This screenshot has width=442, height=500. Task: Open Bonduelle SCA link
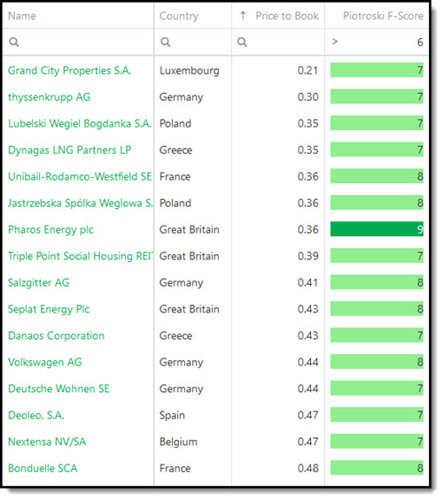43,468
